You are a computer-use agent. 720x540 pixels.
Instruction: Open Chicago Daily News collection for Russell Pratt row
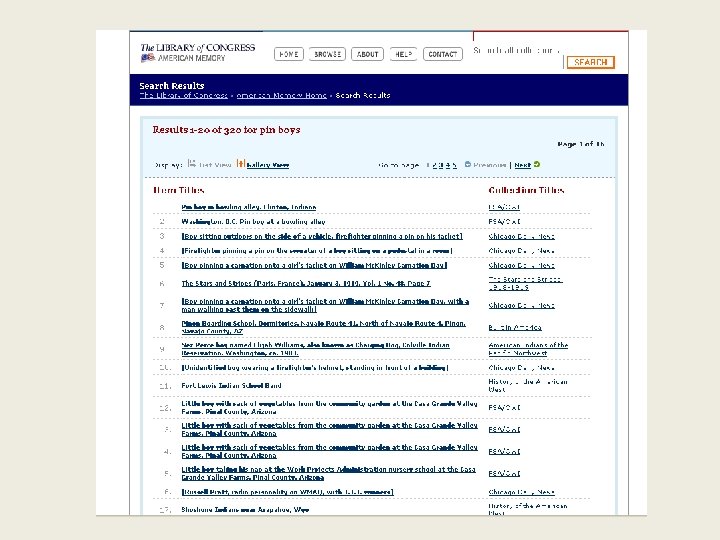[x=522, y=492]
